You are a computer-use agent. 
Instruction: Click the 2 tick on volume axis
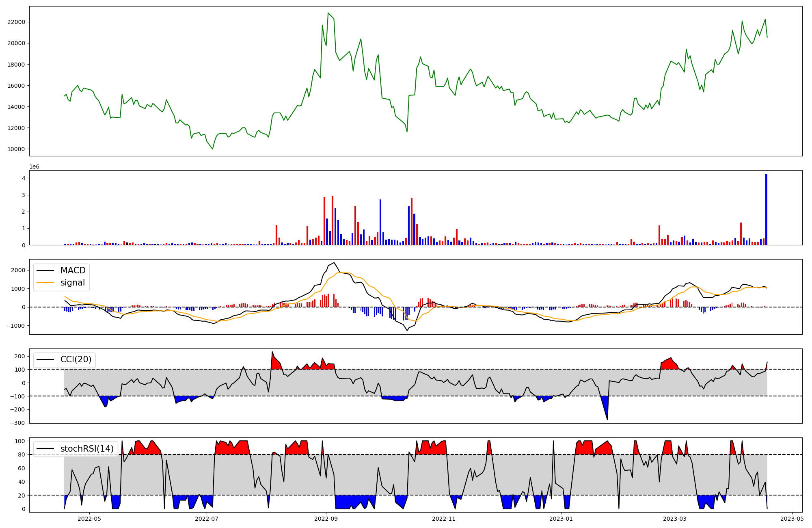[24, 212]
